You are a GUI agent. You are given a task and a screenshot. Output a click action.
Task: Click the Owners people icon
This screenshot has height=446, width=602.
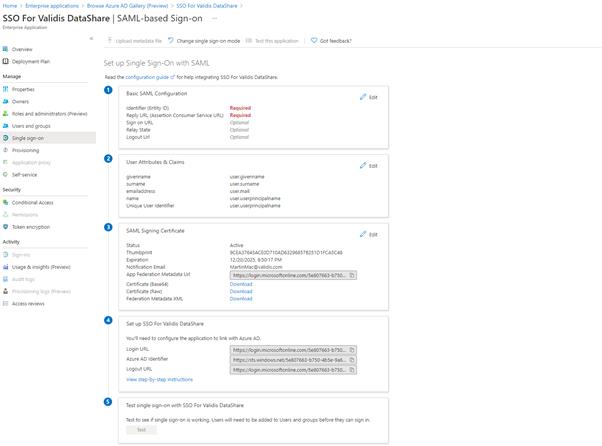pos(5,101)
